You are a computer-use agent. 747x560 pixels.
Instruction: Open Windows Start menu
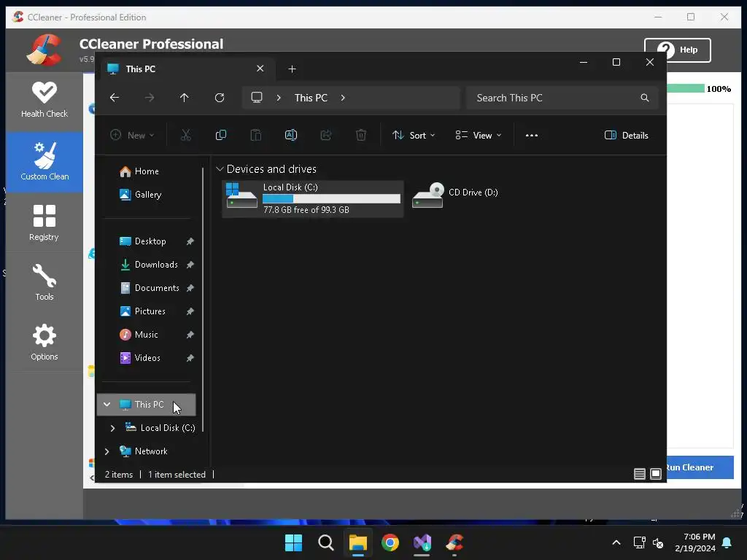tap(293, 542)
